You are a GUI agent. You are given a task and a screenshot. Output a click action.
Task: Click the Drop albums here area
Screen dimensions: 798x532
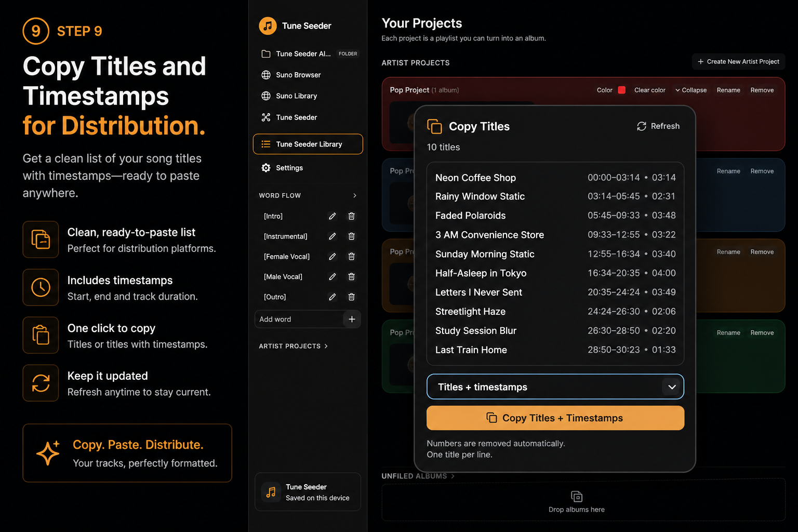point(583,500)
